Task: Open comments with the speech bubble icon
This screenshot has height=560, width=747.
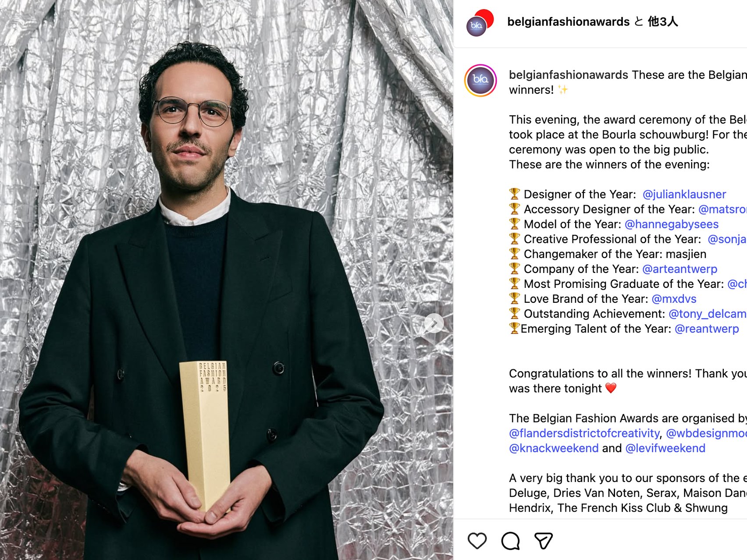Action: (x=511, y=541)
